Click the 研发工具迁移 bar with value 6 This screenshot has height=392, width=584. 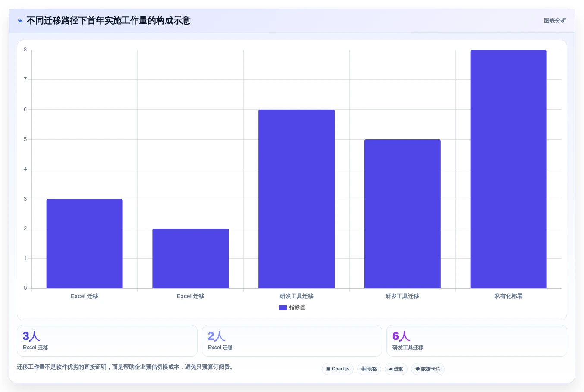pos(297,199)
